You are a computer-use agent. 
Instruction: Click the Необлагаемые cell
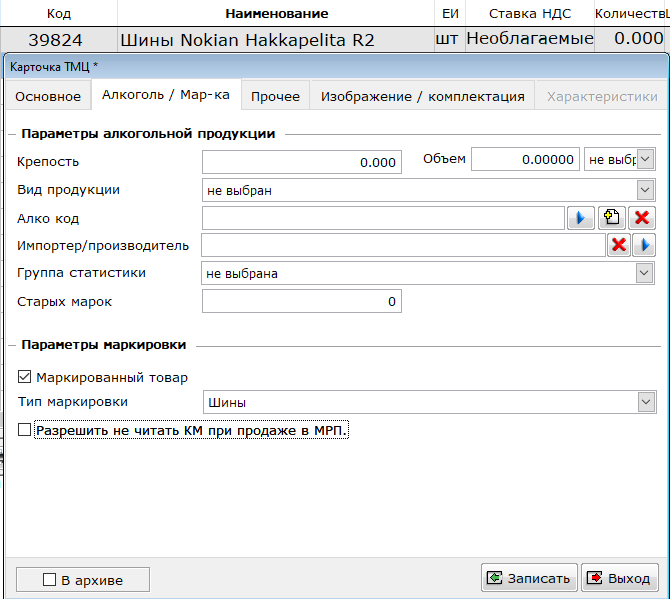click(x=530, y=38)
